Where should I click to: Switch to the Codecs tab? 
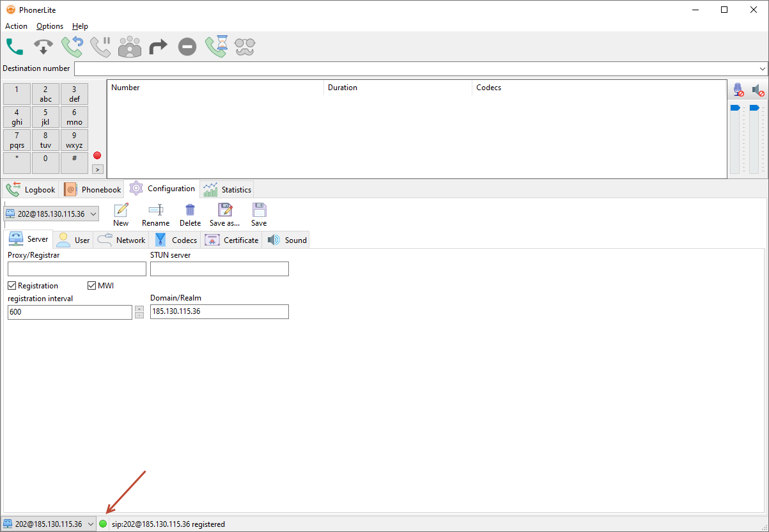tap(177, 240)
